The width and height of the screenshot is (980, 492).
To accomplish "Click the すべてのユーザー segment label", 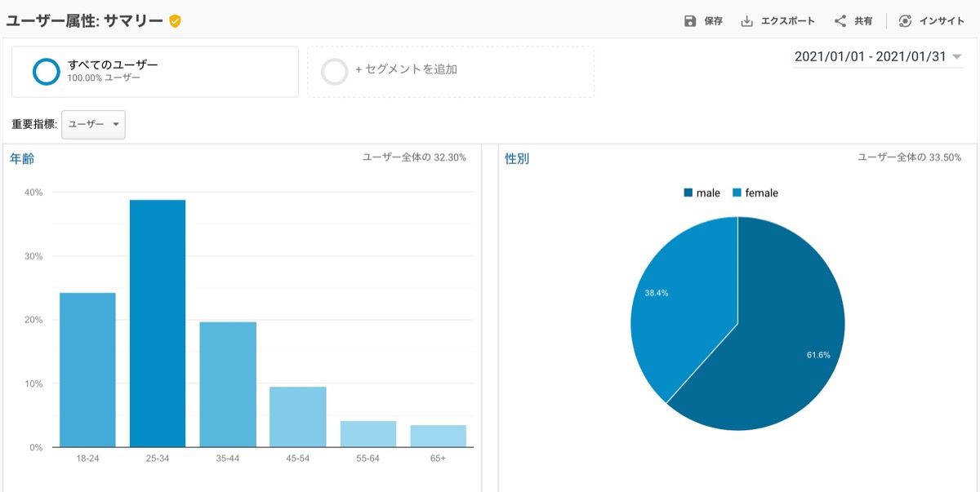I will pos(113,64).
